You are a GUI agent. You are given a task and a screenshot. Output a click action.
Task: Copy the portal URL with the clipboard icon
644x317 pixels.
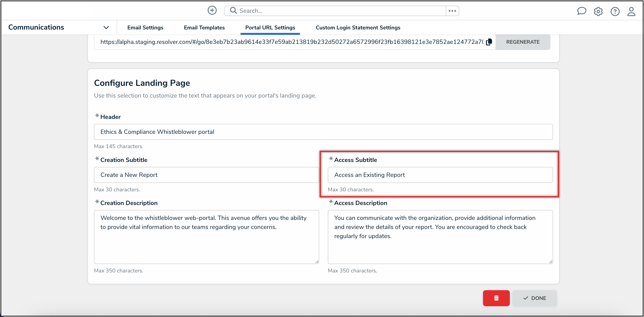[489, 42]
